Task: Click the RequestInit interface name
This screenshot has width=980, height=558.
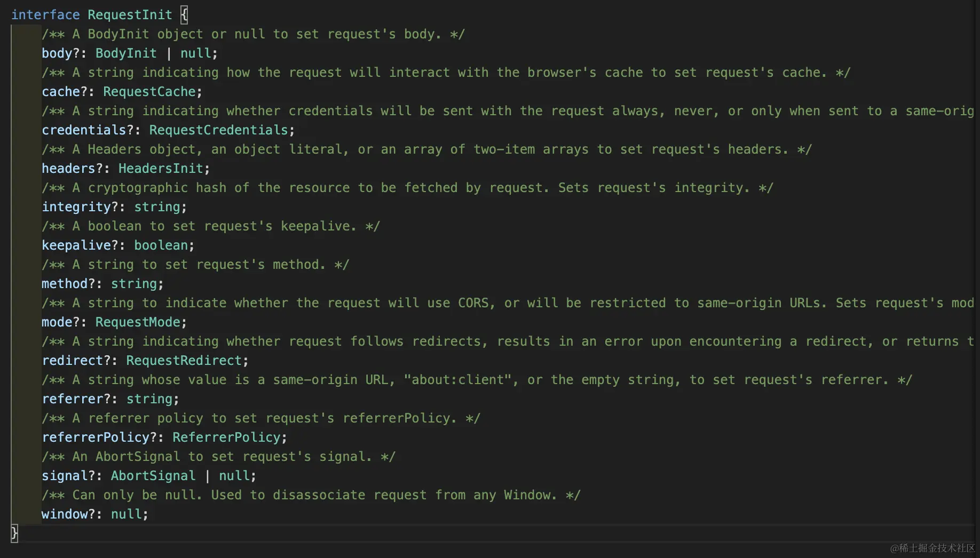Action: [x=130, y=15]
